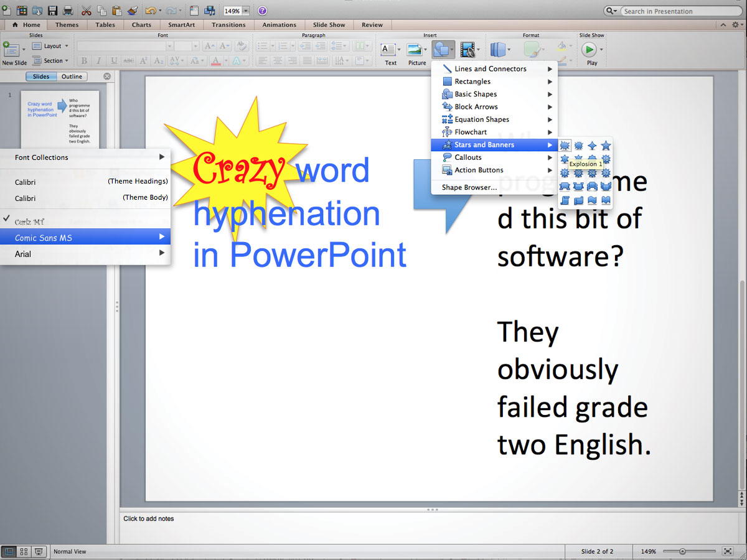747x560 pixels.
Task: Open the Font Color red A button
Action: point(216,61)
